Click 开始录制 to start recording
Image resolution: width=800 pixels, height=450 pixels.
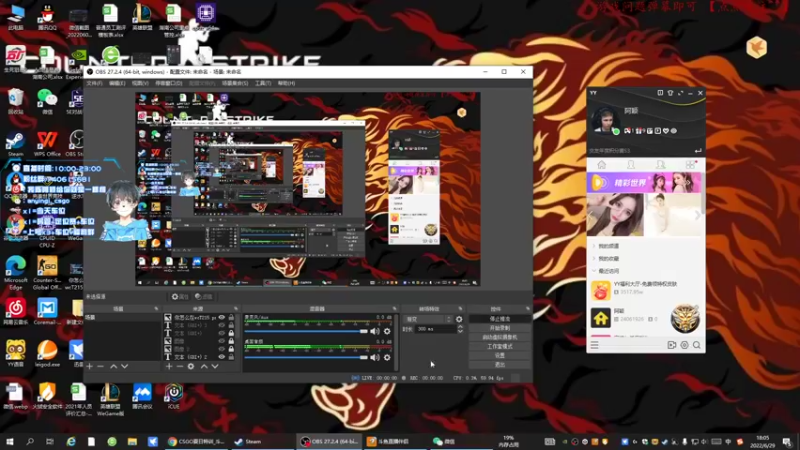click(499, 328)
